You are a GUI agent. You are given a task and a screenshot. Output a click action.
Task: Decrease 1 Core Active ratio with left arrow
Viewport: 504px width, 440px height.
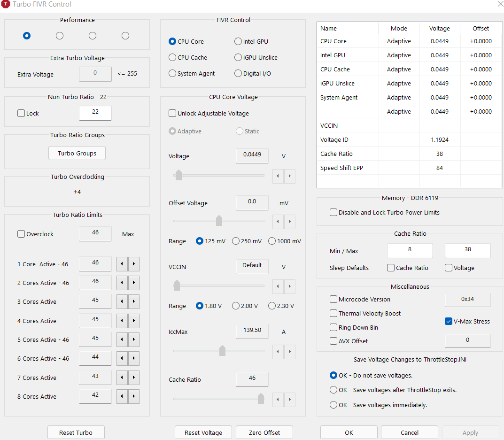tap(122, 264)
